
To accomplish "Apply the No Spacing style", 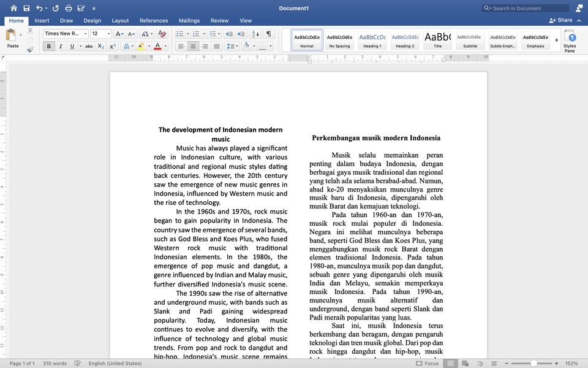I will 339,40.
